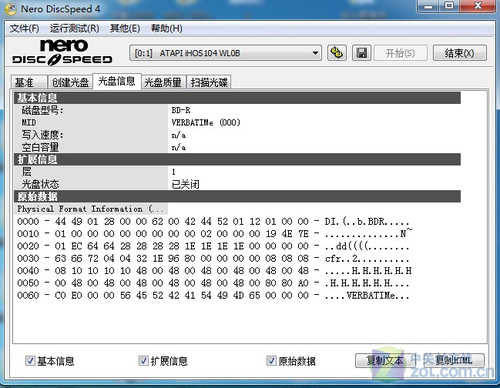Image resolution: width=500 pixels, height=388 pixels.
Task: Toggle the 扩展信息 checkbox
Action: pyautogui.click(x=143, y=360)
